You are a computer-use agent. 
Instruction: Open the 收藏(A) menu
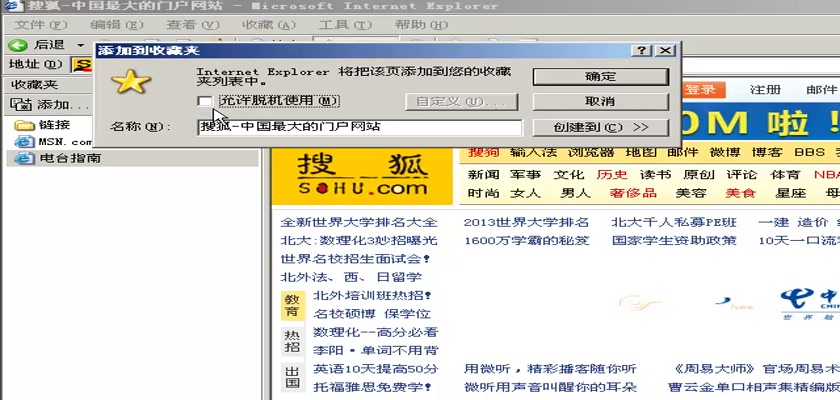pyautogui.click(x=269, y=25)
